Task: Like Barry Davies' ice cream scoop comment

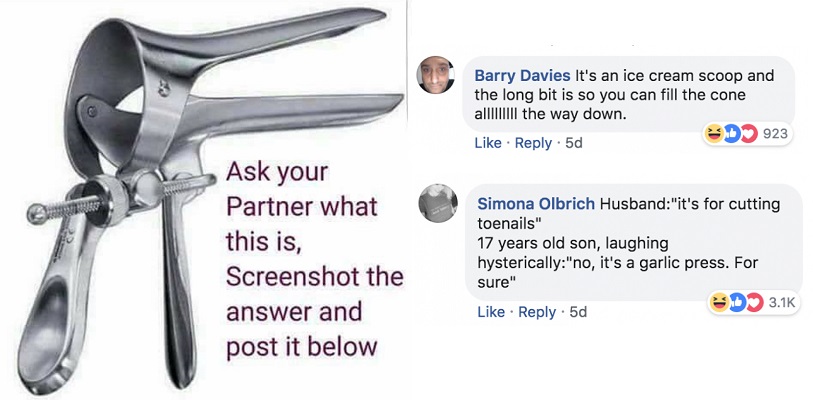Action: click(488, 143)
